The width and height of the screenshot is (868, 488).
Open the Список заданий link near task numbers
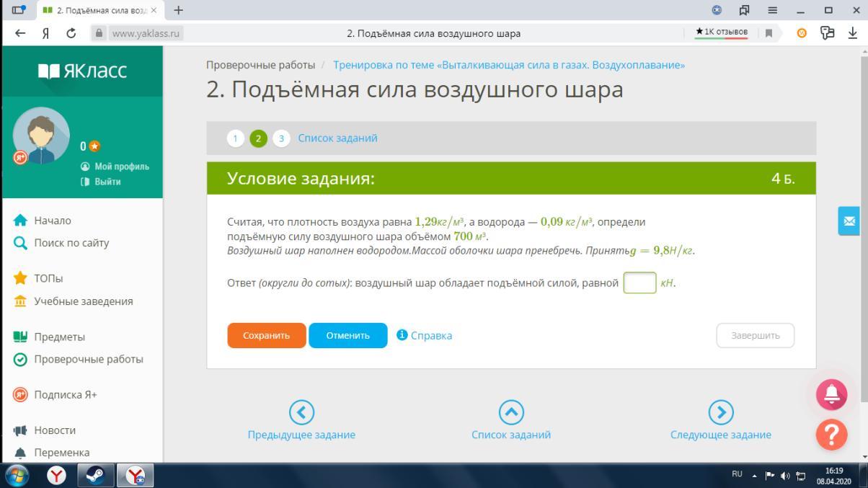pos(337,138)
